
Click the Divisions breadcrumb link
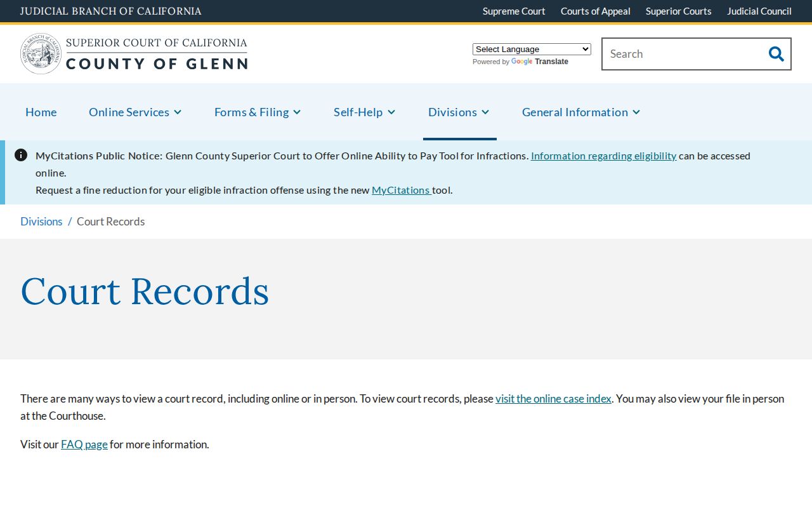coord(41,221)
